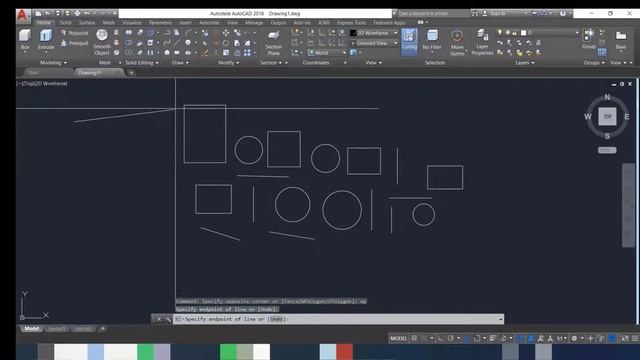Open the AutoCAD application menu logo
Screen dimensions: 640x360
(22, 16)
